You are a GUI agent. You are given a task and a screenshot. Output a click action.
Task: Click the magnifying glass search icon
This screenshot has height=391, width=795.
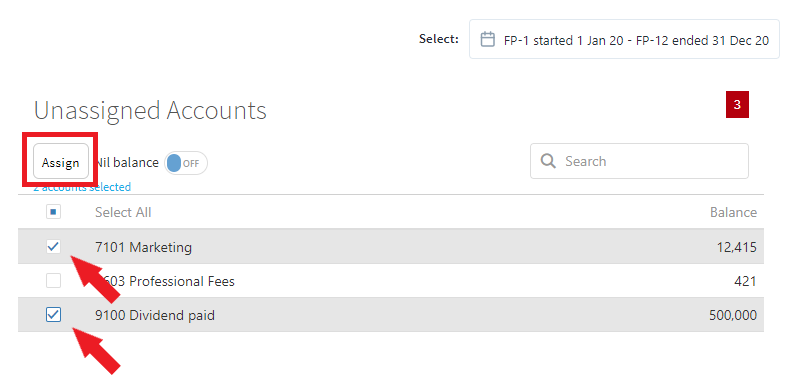(548, 161)
